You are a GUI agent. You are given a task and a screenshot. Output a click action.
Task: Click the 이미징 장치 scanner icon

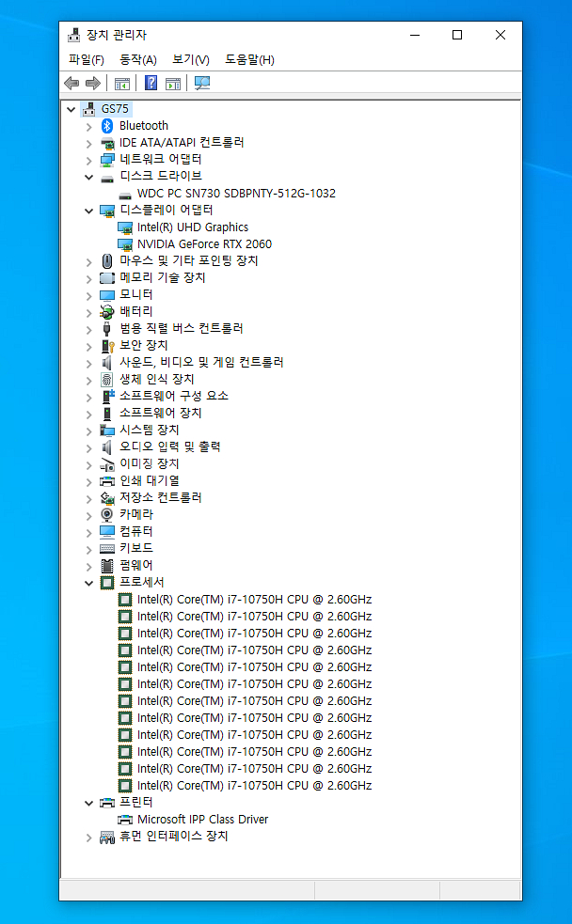pos(106,464)
